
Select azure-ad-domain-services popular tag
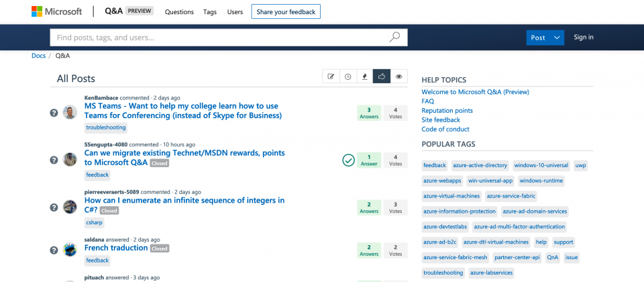pos(535,211)
